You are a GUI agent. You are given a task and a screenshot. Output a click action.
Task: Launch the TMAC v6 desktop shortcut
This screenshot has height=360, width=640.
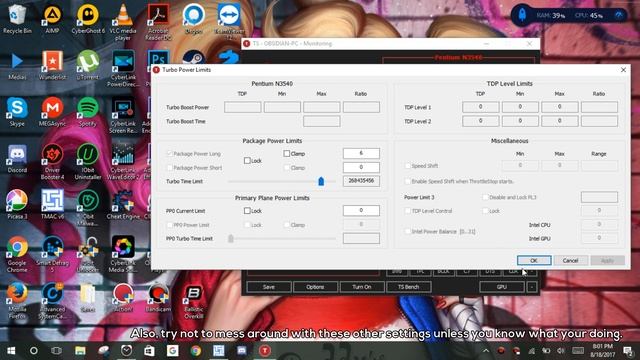pyautogui.click(x=52, y=204)
